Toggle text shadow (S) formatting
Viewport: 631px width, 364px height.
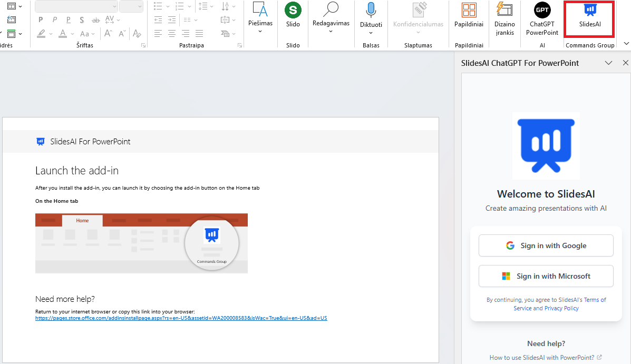82,20
